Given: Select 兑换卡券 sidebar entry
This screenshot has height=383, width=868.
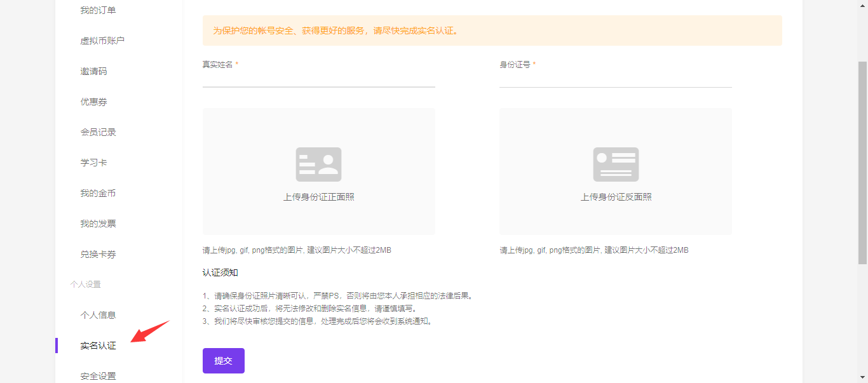Looking at the screenshot, I should (98, 254).
